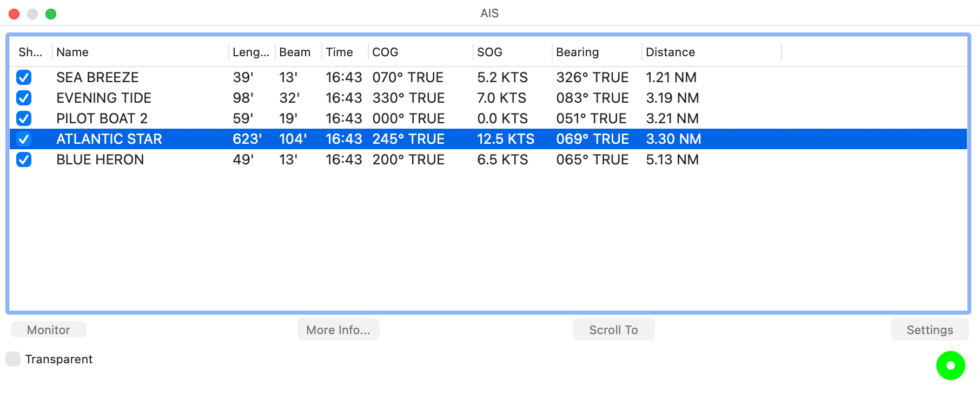Click the 051° TRUE bearing value
Viewport: 980px width, 399px height.
coord(592,118)
